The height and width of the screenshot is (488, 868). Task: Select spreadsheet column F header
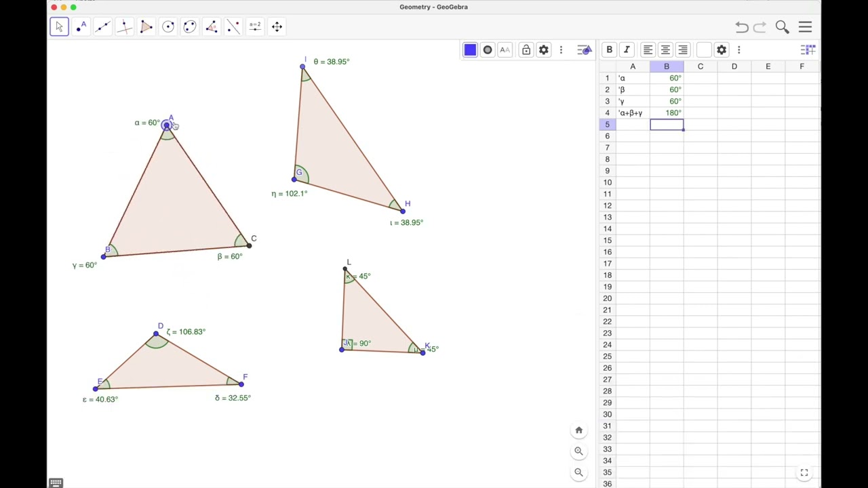click(x=802, y=66)
